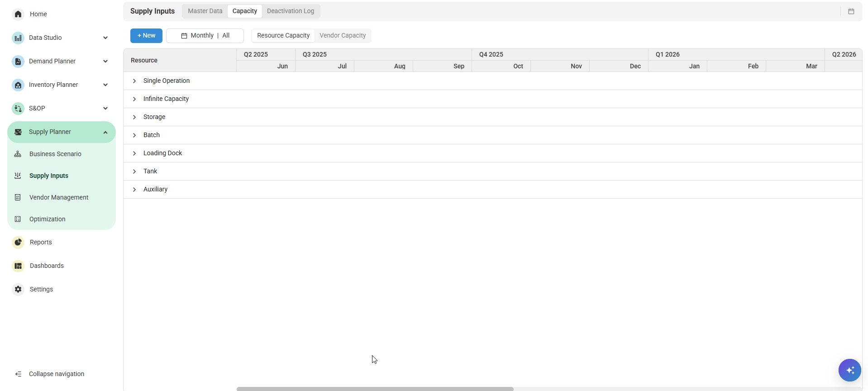Click the + New button
The height and width of the screenshot is (391, 868).
[146, 35]
